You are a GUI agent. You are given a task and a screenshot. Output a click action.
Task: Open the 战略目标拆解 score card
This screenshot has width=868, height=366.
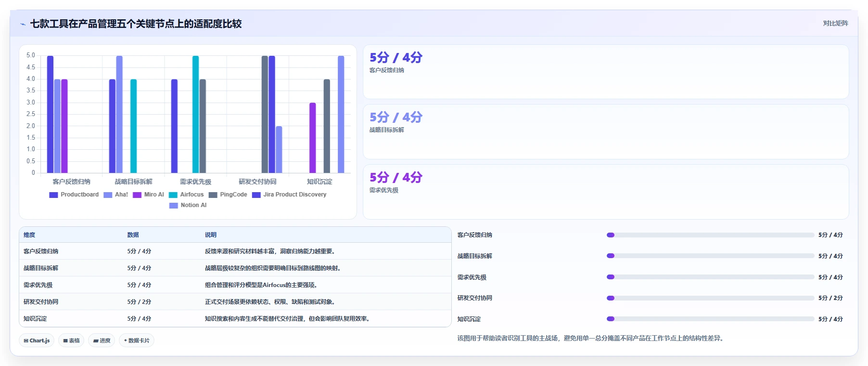[x=606, y=132]
